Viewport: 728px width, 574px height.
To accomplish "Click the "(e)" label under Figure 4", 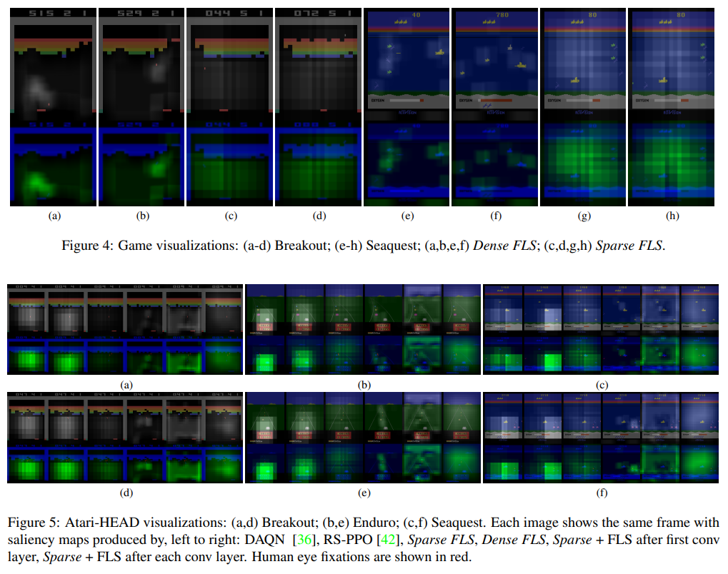I will (408, 216).
